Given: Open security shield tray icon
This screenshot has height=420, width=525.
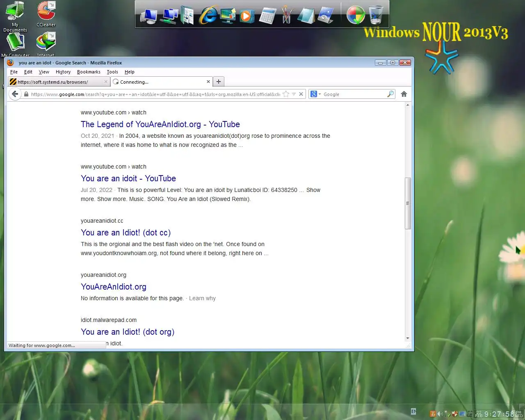Looking at the screenshot, I should coord(454,414).
